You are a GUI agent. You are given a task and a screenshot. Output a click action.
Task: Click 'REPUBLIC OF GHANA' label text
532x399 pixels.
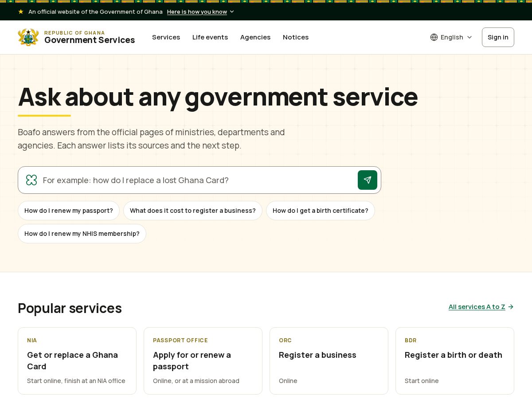[x=74, y=33]
